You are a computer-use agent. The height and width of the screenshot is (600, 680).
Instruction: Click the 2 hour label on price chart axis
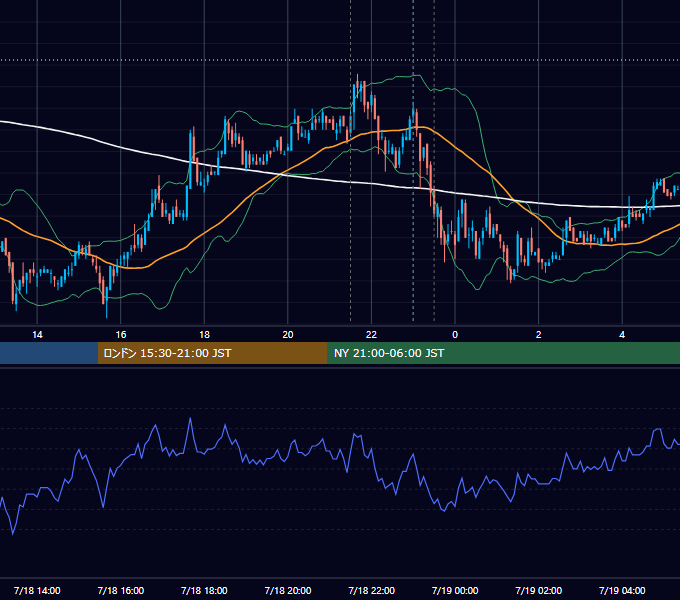click(539, 335)
